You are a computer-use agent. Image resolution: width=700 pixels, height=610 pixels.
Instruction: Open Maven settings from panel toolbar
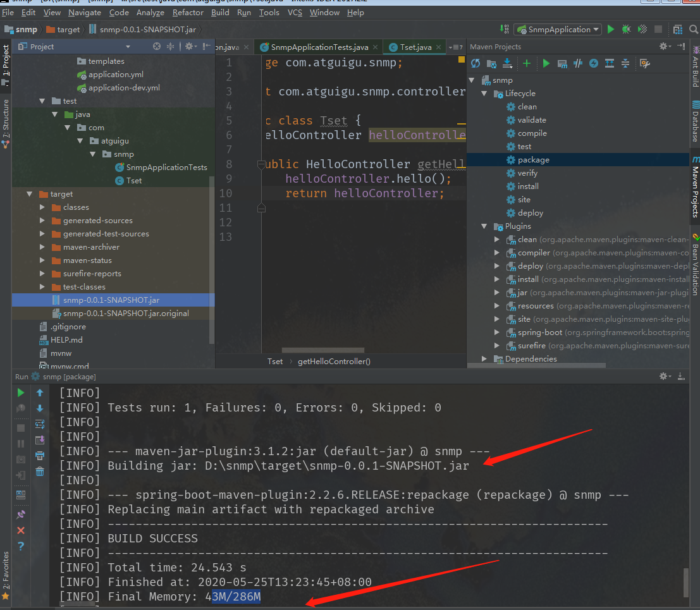(x=643, y=63)
